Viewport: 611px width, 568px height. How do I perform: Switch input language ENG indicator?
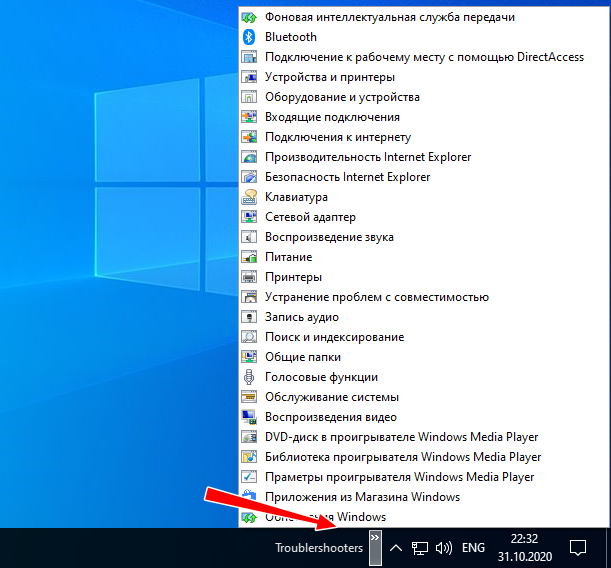tap(473, 548)
